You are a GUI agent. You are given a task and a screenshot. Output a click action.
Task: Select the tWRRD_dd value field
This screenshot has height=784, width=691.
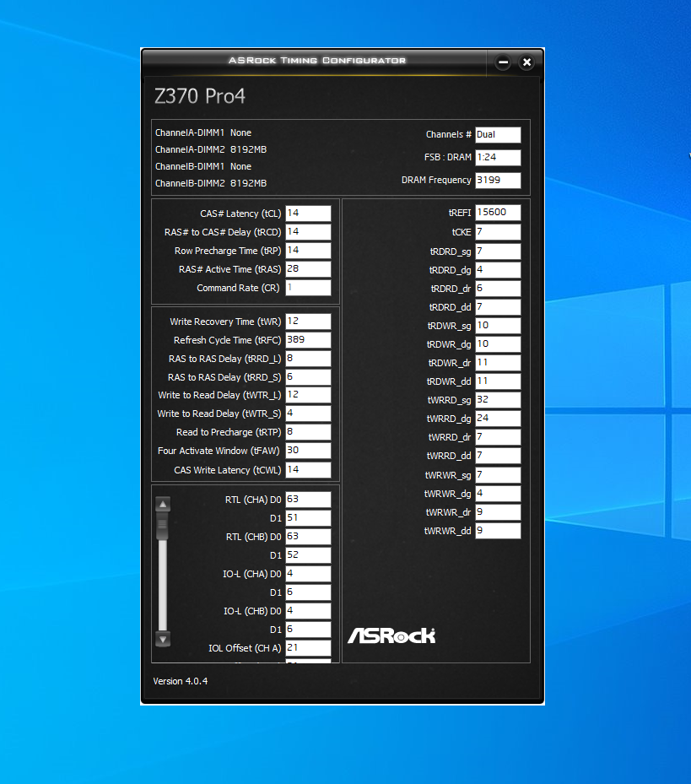[x=498, y=455]
